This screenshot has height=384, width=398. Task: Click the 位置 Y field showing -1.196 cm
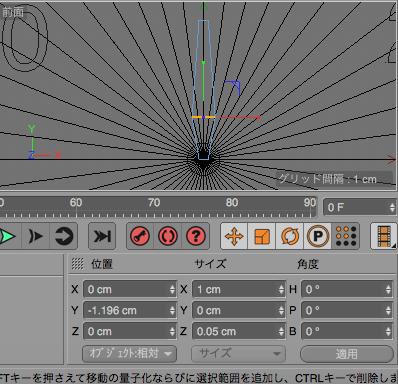point(130,311)
